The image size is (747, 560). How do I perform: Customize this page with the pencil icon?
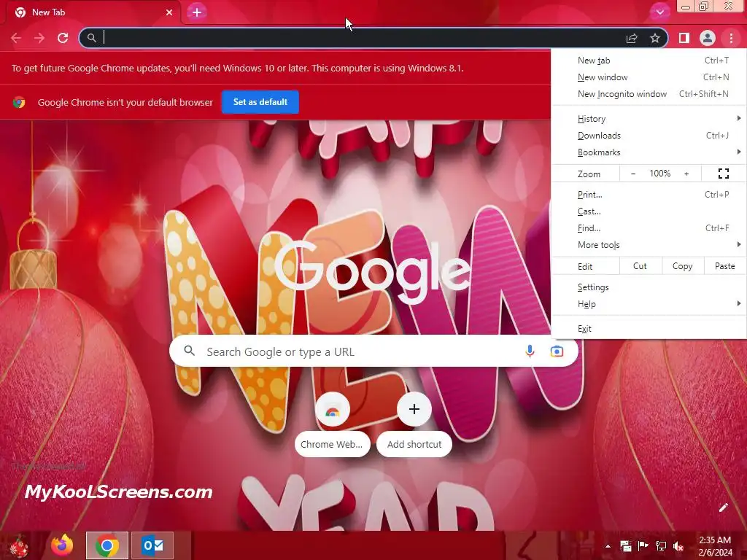(723, 507)
